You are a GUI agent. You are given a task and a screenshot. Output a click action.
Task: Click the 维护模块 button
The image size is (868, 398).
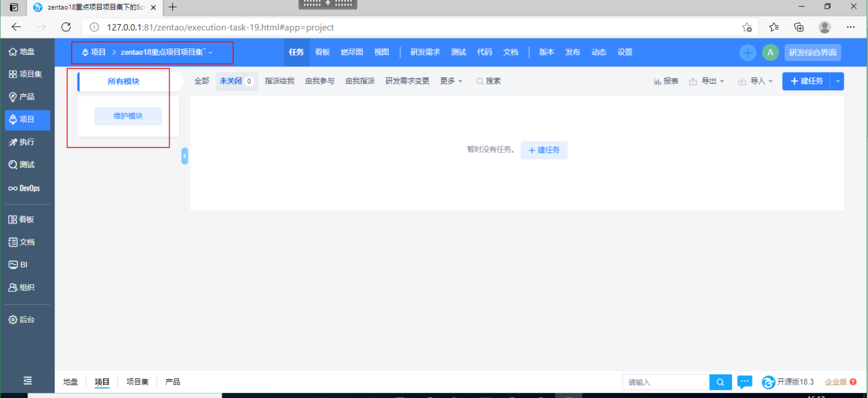pos(128,116)
